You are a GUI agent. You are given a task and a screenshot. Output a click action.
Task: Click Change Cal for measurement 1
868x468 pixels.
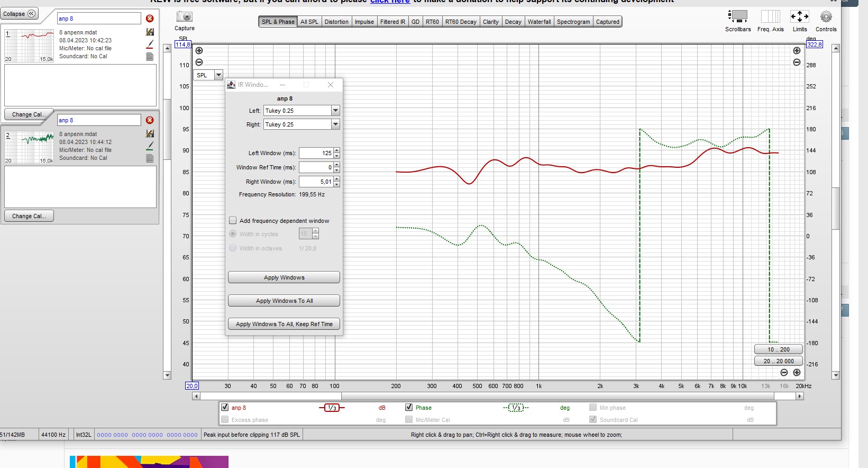click(29, 114)
